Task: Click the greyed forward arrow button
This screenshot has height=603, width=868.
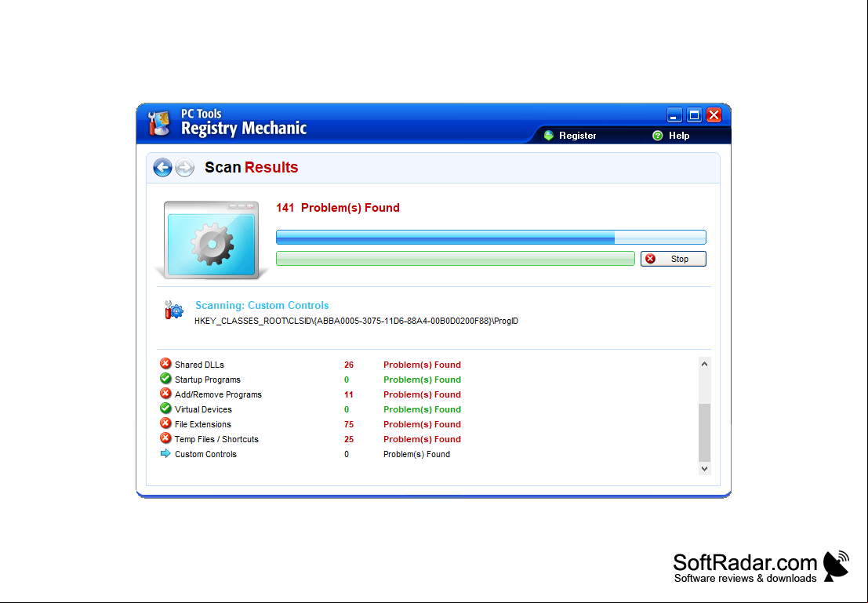Action: 185,167
